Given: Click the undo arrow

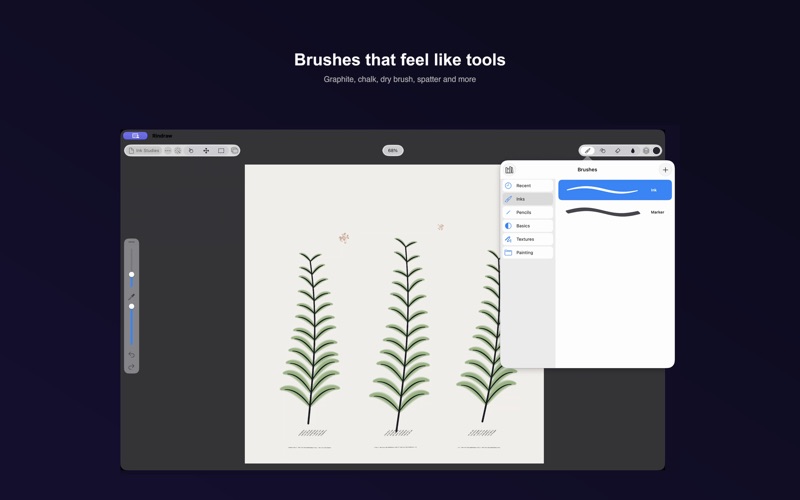Looking at the screenshot, I should tap(132, 355).
